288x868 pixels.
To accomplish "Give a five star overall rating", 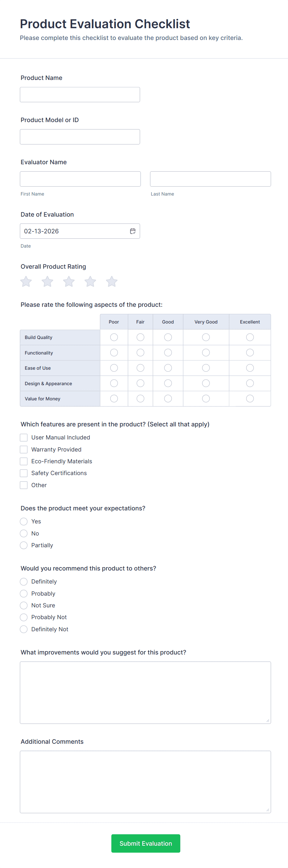I will tap(111, 281).
